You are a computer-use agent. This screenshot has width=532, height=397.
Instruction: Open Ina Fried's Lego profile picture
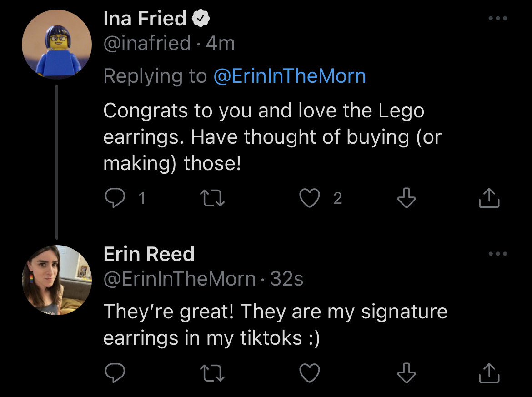[57, 45]
